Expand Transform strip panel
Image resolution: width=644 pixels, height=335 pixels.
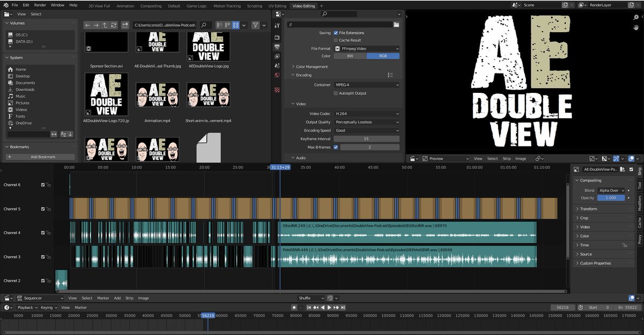coord(588,209)
